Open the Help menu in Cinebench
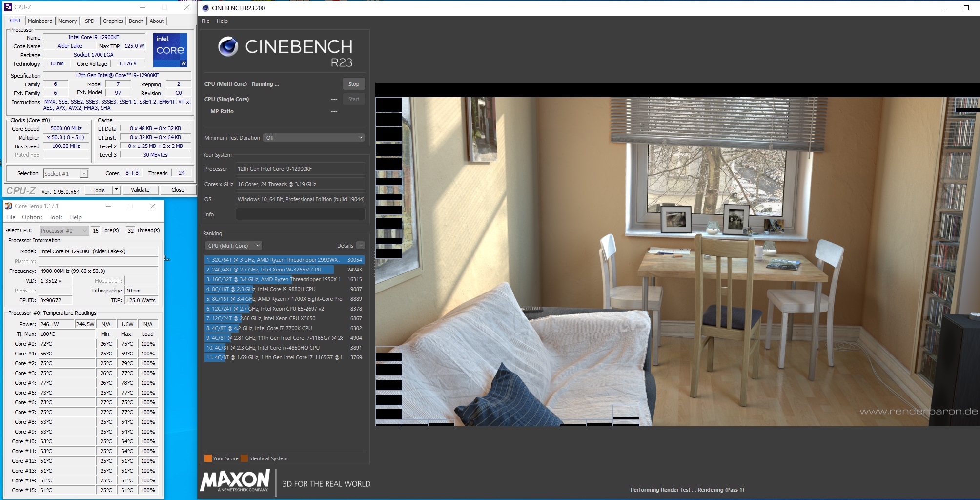This screenshot has height=500, width=980. pos(222,21)
